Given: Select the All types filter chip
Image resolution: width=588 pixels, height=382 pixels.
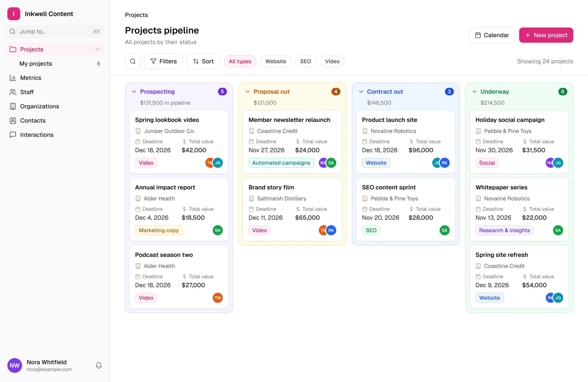Looking at the screenshot, I should pos(240,61).
